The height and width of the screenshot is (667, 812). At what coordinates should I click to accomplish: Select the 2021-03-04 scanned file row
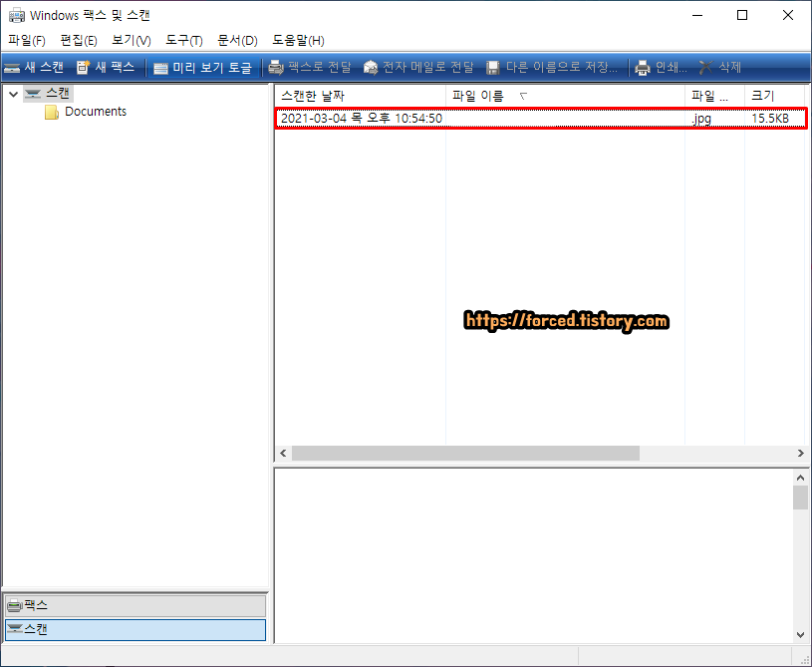tap(541, 119)
